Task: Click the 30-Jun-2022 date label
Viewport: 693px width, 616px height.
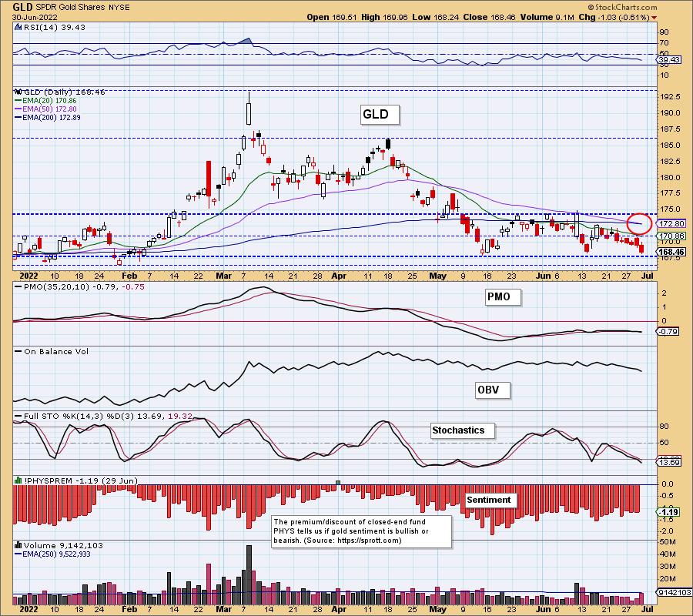Action: coord(35,17)
